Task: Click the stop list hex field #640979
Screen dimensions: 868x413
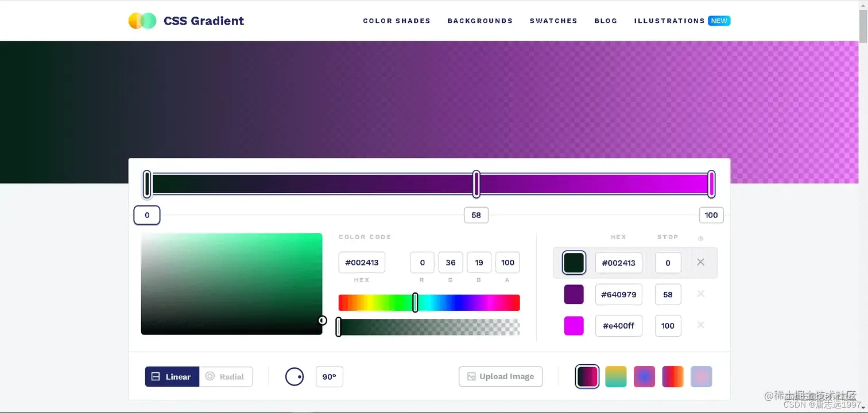Action: point(619,294)
